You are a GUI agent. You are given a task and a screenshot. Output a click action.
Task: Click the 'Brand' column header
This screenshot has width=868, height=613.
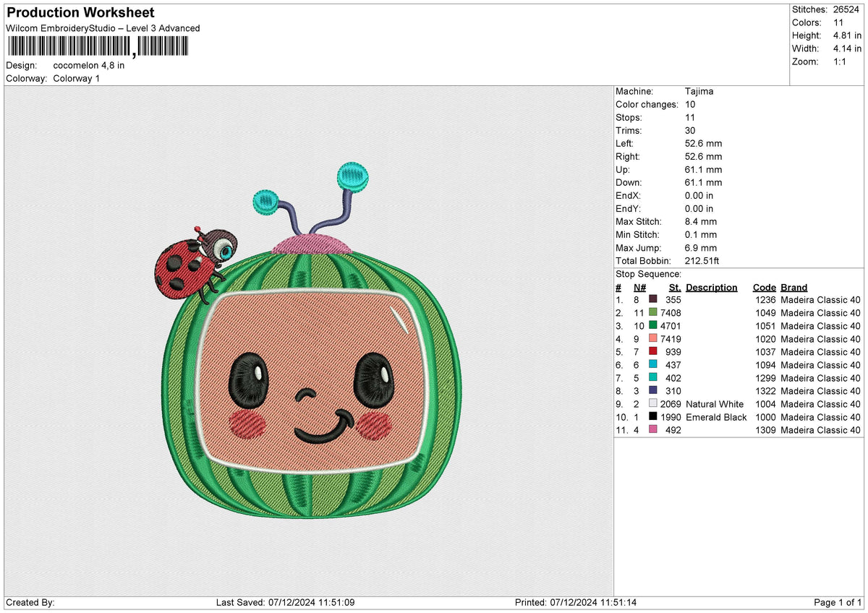(x=794, y=287)
